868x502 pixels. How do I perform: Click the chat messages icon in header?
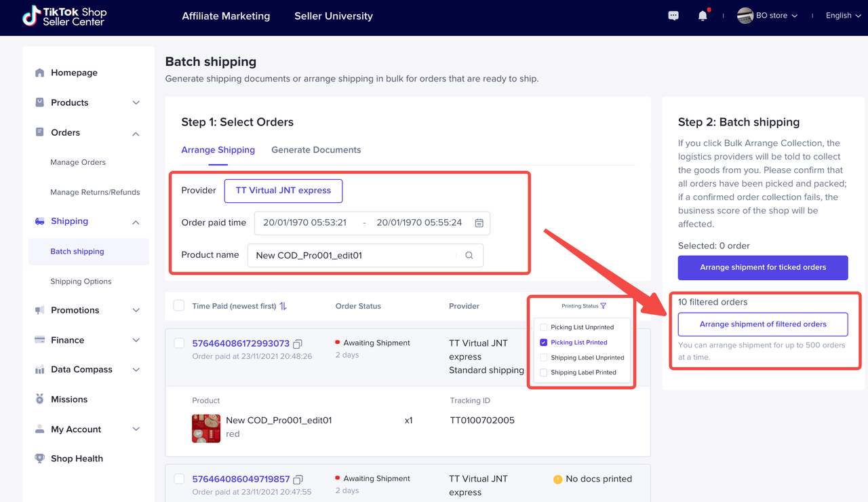click(x=673, y=16)
